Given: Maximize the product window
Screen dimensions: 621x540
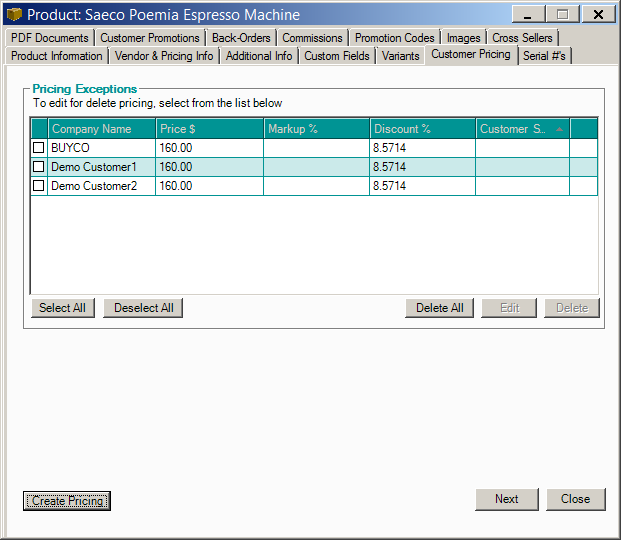Looking at the screenshot, I should pos(563,15).
